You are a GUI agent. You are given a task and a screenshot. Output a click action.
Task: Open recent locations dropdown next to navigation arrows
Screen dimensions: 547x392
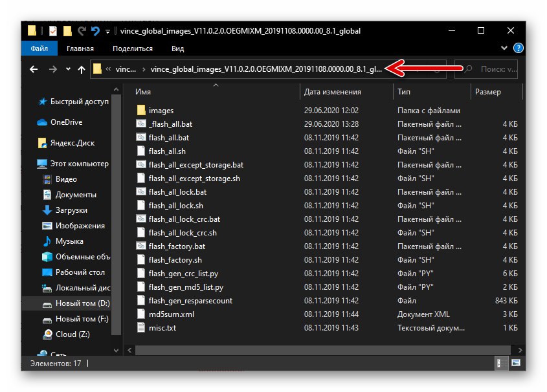click(x=67, y=69)
